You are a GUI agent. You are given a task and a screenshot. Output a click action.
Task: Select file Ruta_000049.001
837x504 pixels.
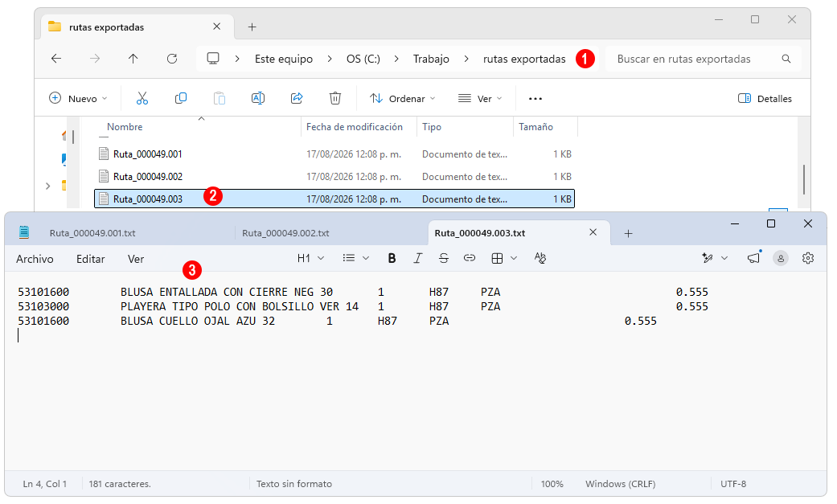tap(334, 154)
